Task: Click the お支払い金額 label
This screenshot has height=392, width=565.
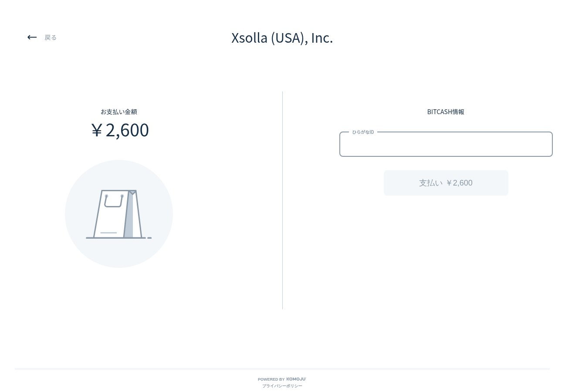Action: (x=119, y=112)
